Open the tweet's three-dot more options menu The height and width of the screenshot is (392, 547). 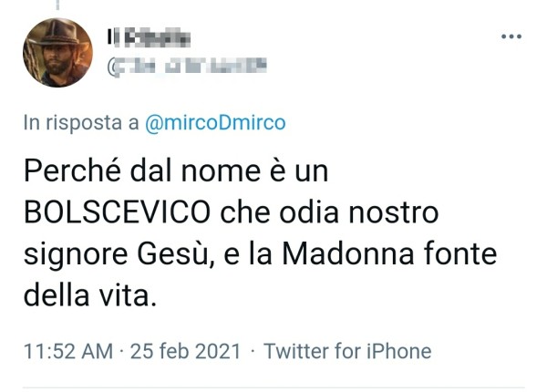[511, 37]
